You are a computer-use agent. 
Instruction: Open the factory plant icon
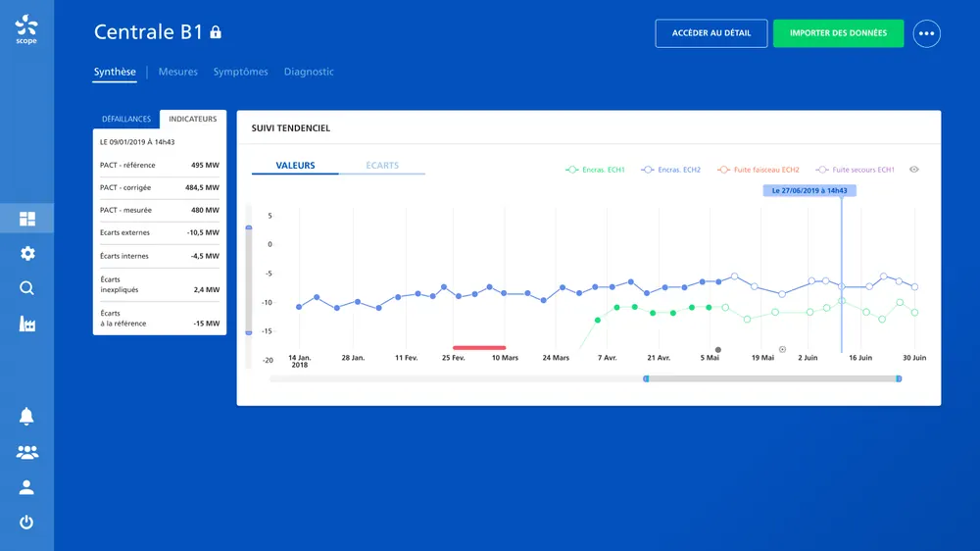26,324
